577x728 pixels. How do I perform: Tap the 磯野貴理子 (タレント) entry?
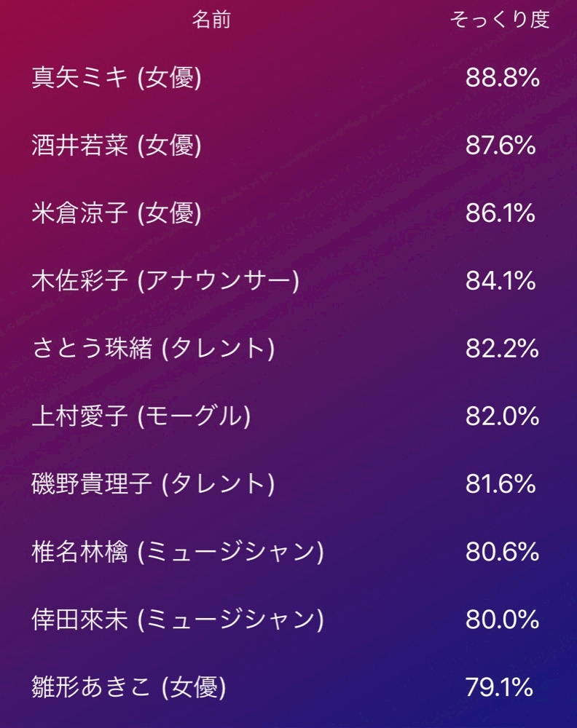click(x=153, y=484)
